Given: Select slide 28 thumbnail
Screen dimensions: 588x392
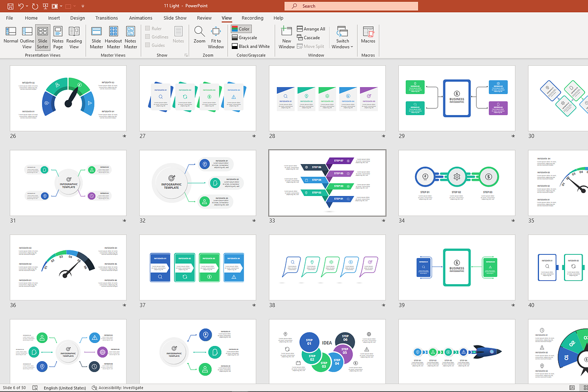Looking at the screenshot, I should [x=327, y=98].
